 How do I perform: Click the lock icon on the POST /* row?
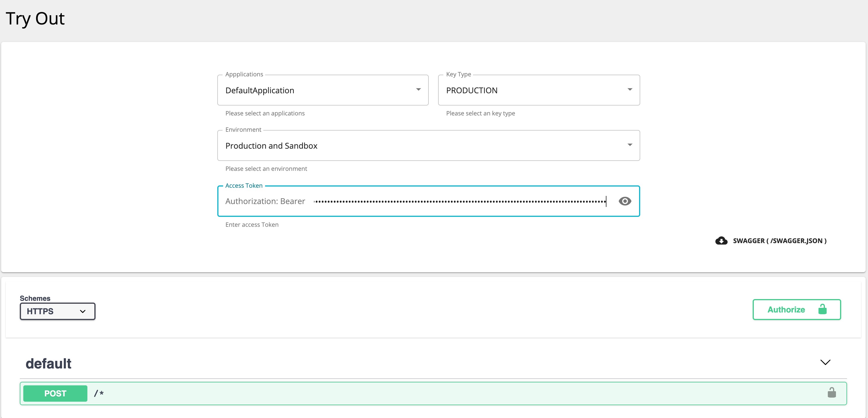click(832, 392)
